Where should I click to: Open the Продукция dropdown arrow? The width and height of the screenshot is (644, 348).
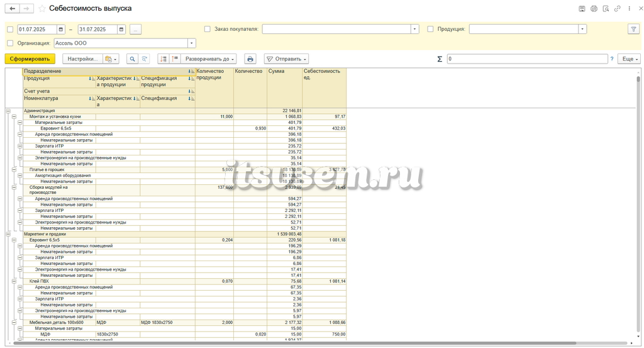coord(582,29)
